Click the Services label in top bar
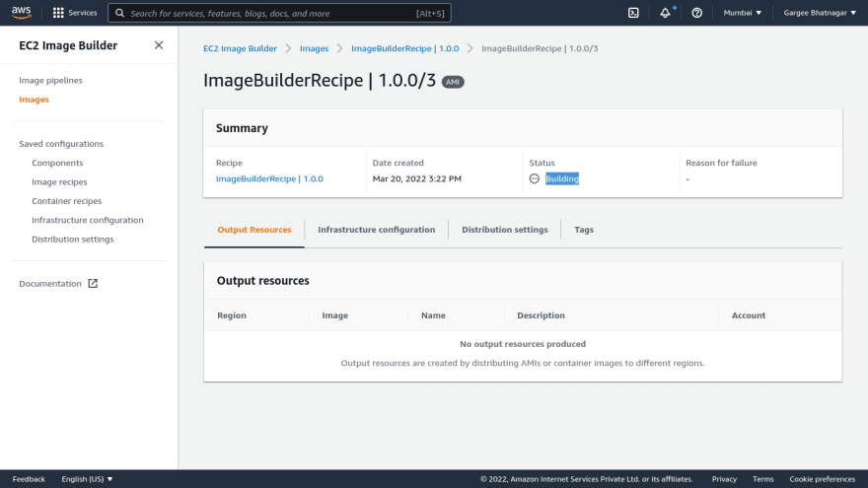868x488 pixels. [x=83, y=13]
